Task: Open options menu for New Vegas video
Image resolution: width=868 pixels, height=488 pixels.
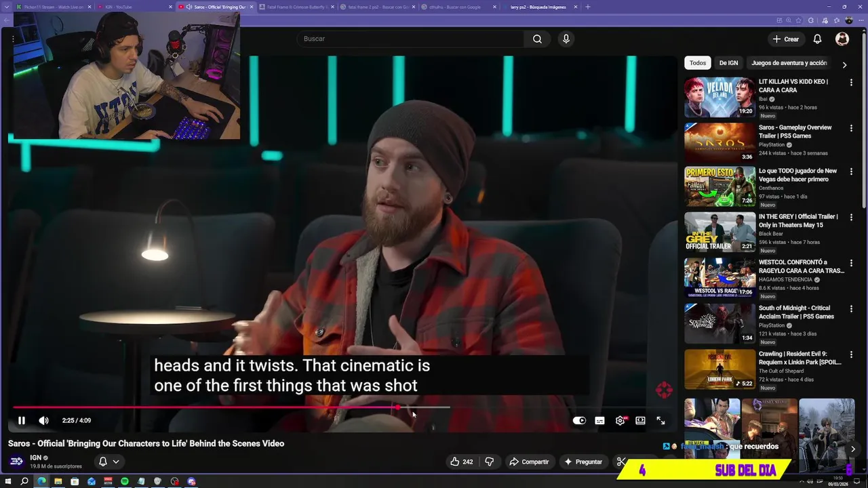Action: click(x=851, y=171)
